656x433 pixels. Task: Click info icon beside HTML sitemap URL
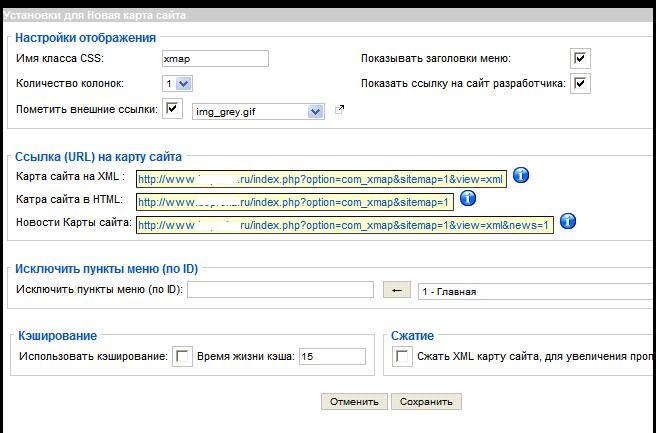click(x=467, y=199)
